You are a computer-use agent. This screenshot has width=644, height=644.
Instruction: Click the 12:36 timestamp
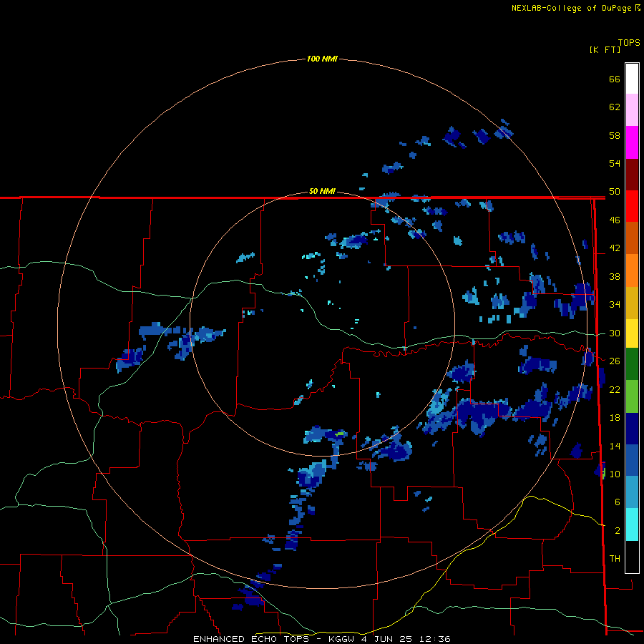[x=435, y=639]
